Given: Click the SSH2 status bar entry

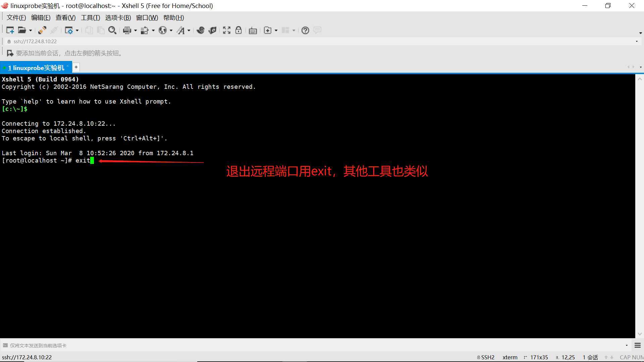Looking at the screenshot, I should point(486,357).
